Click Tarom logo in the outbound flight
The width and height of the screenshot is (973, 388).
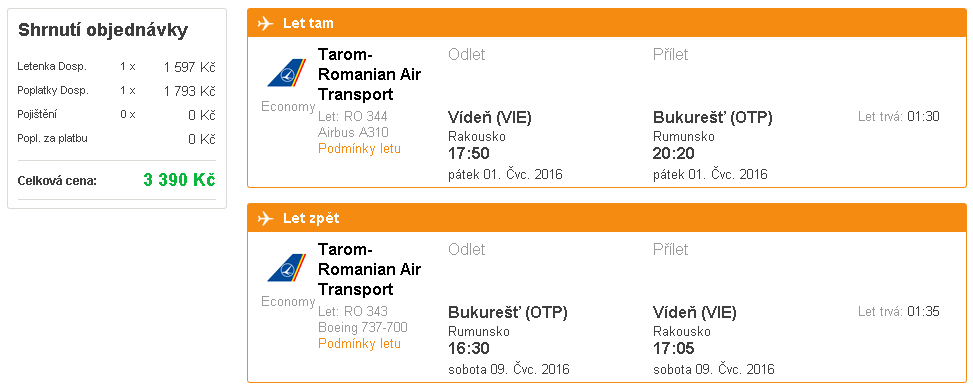tap(287, 73)
